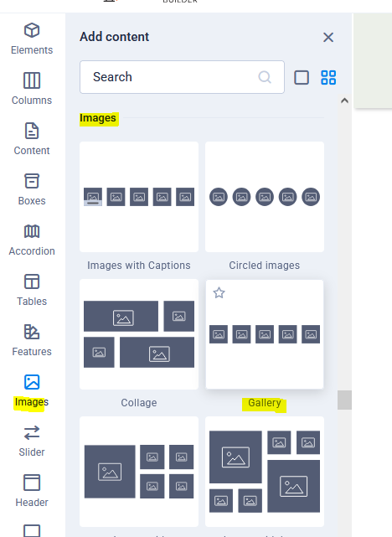Choose the Collage image layout
The width and height of the screenshot is (392, 537).
click(139, 334)
